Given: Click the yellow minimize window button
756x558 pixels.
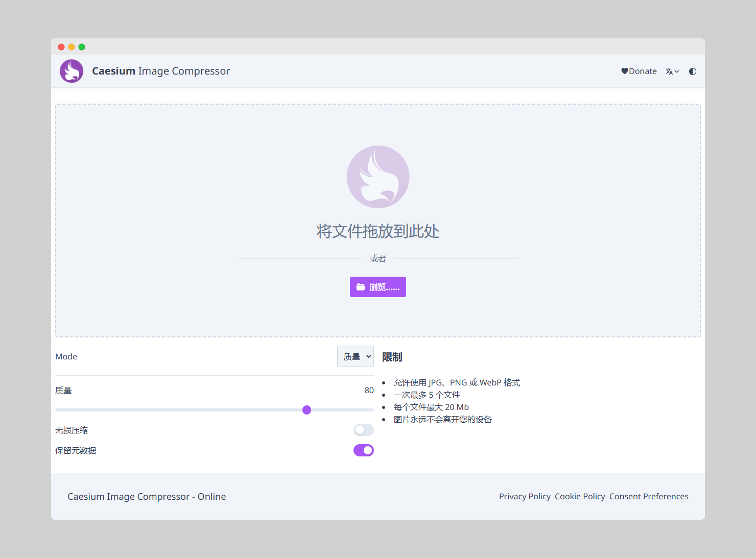Looking at the screenshot, I should tap(72, 47).
